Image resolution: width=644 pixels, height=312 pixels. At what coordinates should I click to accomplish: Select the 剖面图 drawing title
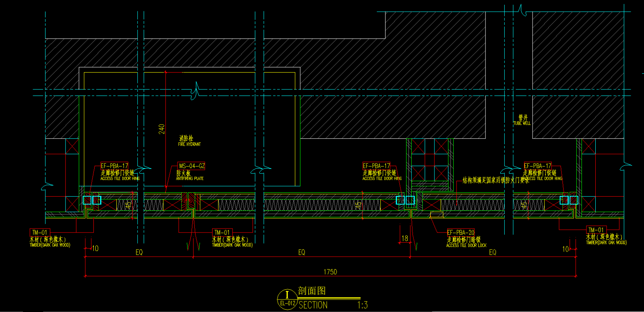pyautogui.click(x=312, y=291)
